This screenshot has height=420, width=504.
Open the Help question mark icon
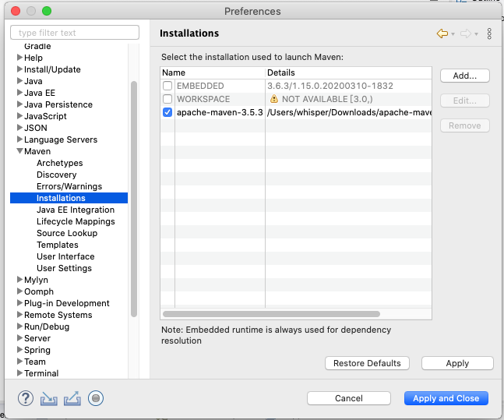(26, 398)
